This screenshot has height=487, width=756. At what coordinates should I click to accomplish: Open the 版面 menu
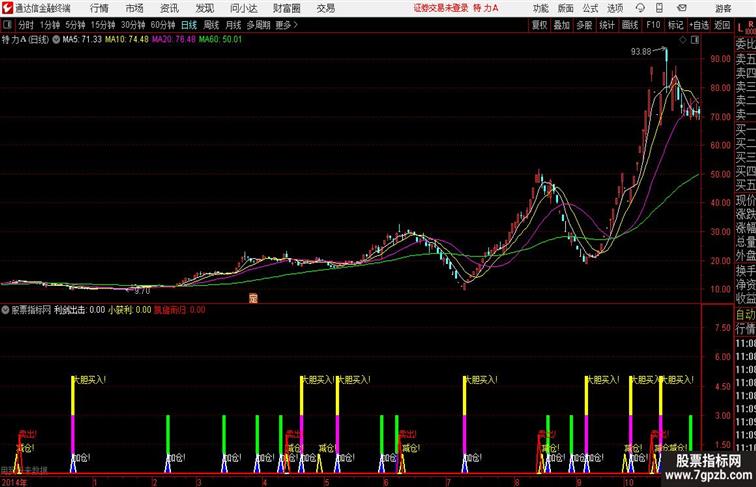coord(566,8)
